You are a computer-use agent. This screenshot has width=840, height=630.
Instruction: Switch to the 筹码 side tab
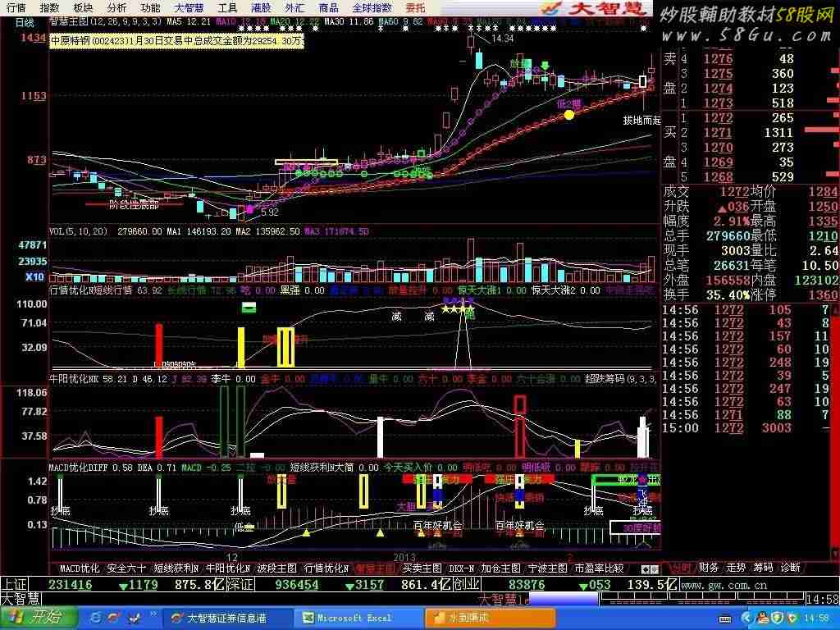click(x=764, y=568)
